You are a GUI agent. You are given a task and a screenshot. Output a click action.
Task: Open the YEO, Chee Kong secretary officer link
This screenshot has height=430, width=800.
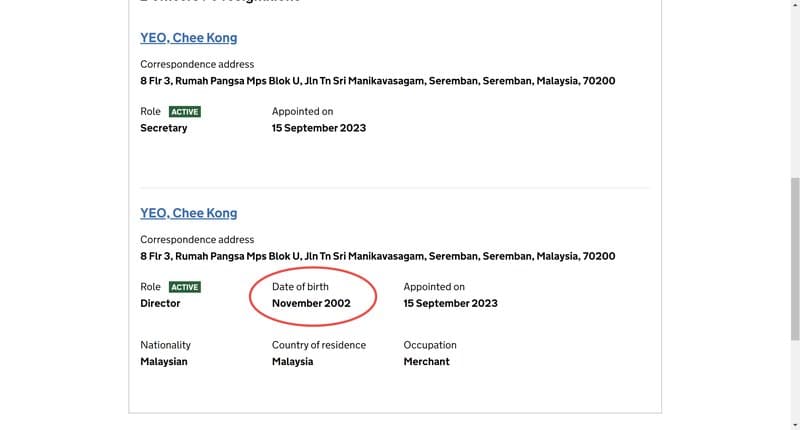click(189, 38)
